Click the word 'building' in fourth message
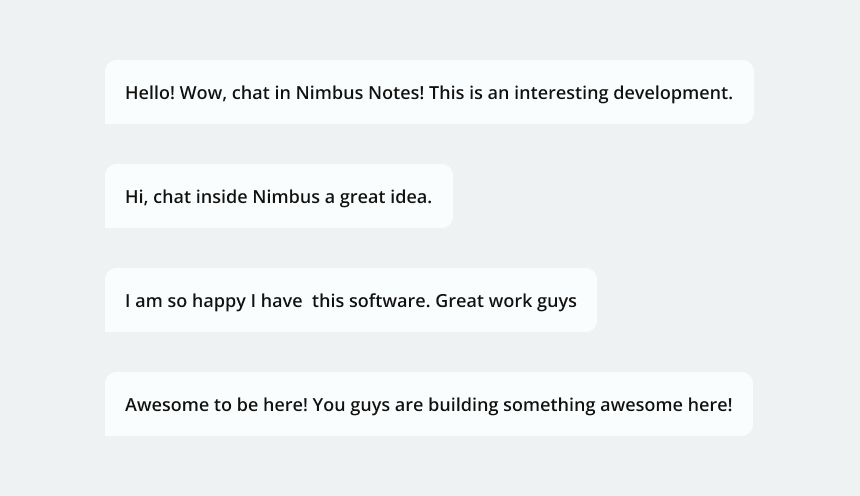Viewport: 860px width, 496px height. [x=463, y=405]
